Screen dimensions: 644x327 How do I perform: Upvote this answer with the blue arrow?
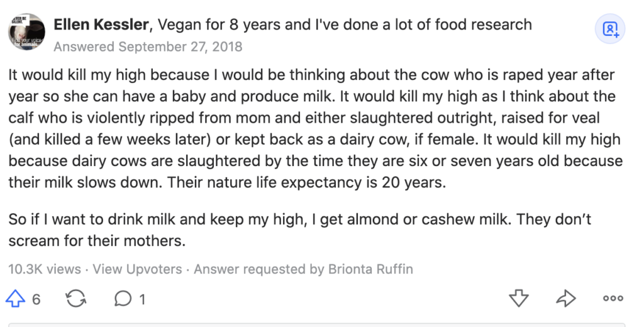pyautogui.click(x=15, y=298)
